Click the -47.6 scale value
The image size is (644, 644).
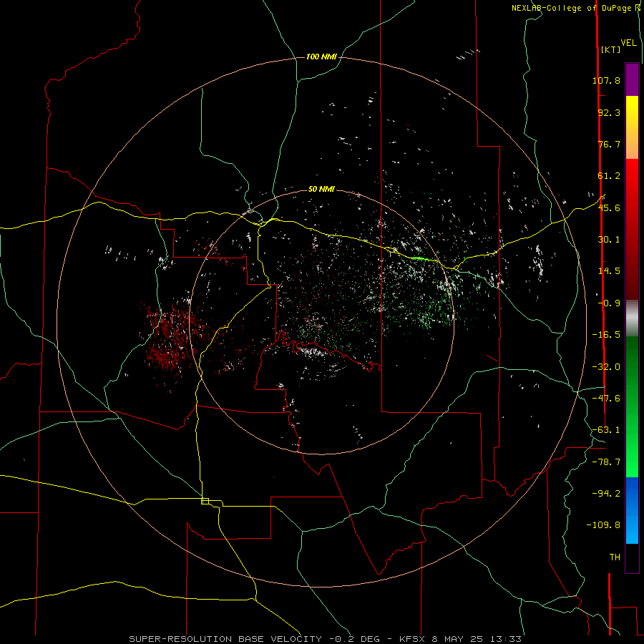click(x=606, y=399)
